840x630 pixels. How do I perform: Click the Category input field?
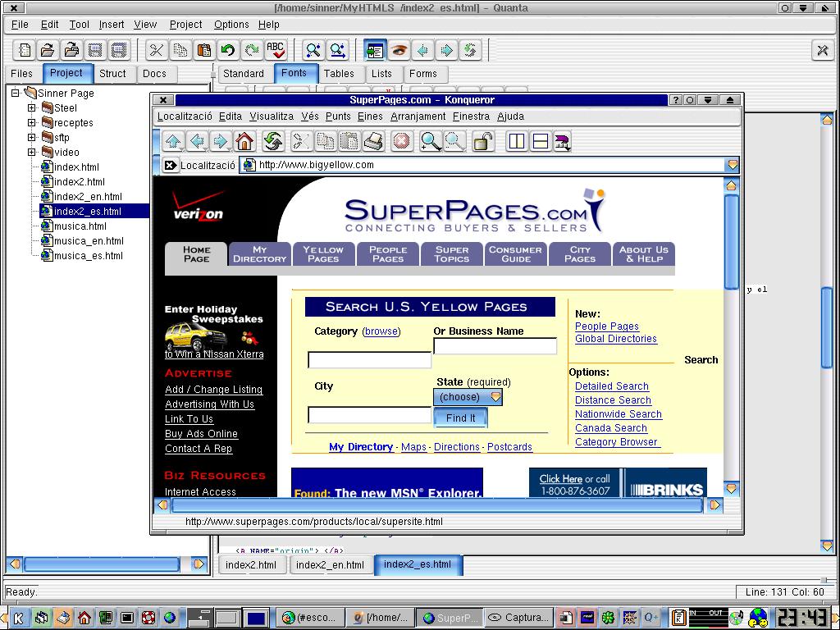coord(370,360)
